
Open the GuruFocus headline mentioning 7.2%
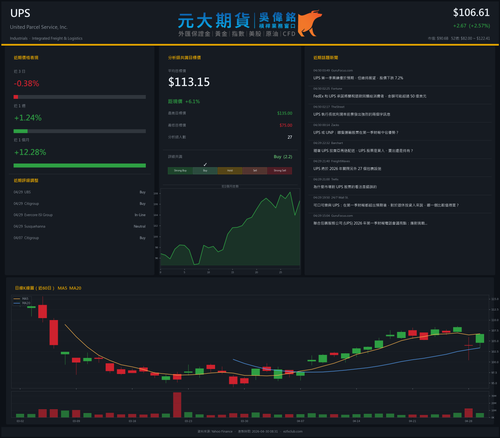pyautogui.click(x=358, y=78)
